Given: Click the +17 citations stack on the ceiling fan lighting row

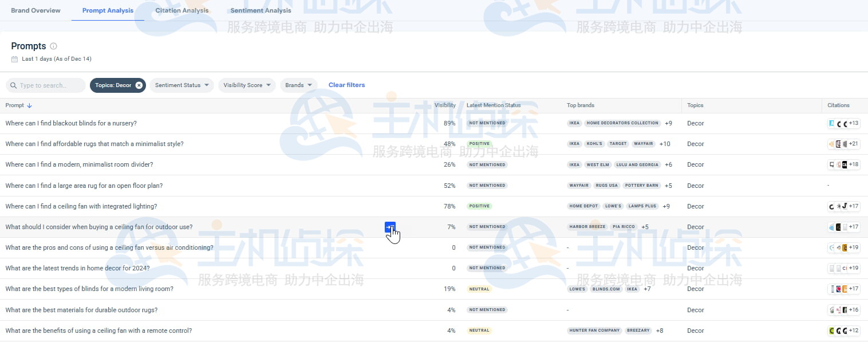Looking at the screenshot, I should [853, 206].
